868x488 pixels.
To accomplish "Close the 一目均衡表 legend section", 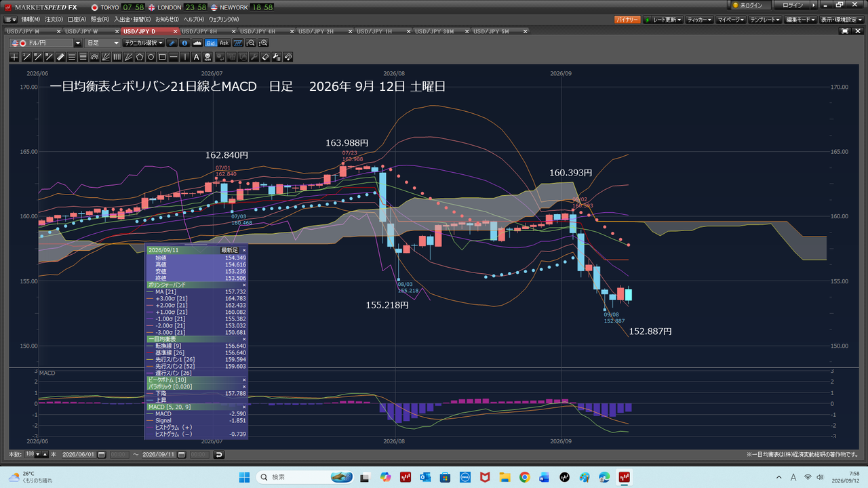I will point(244,338).
